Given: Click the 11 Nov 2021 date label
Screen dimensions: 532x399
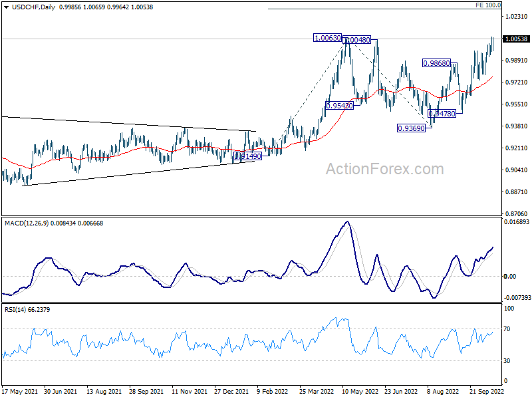Looking at the screenshot, I should 190,392.
